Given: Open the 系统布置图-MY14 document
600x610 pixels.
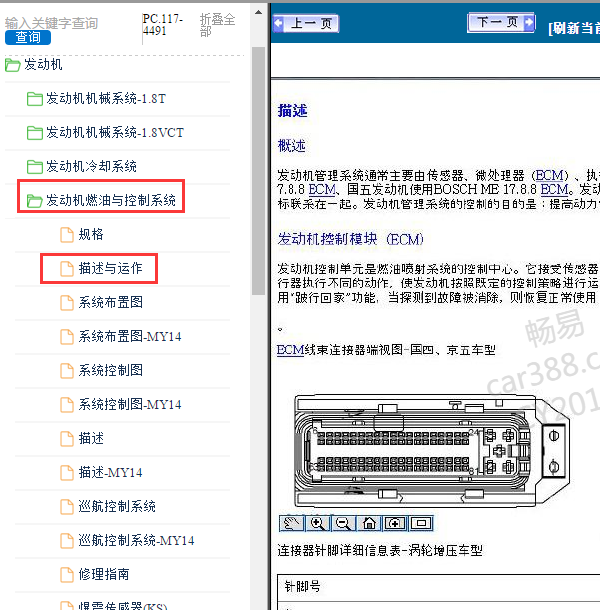Looking at the screenshot, I should [121, 336].
